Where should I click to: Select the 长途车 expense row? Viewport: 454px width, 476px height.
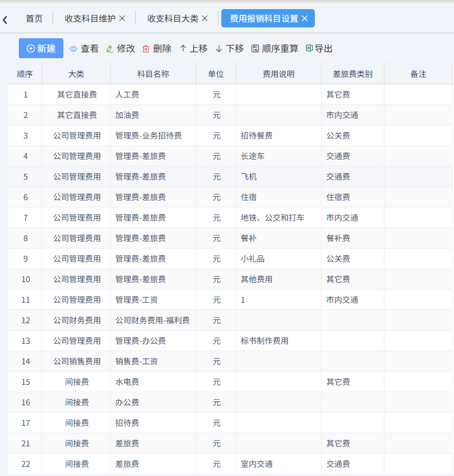(x=230, y=156)
